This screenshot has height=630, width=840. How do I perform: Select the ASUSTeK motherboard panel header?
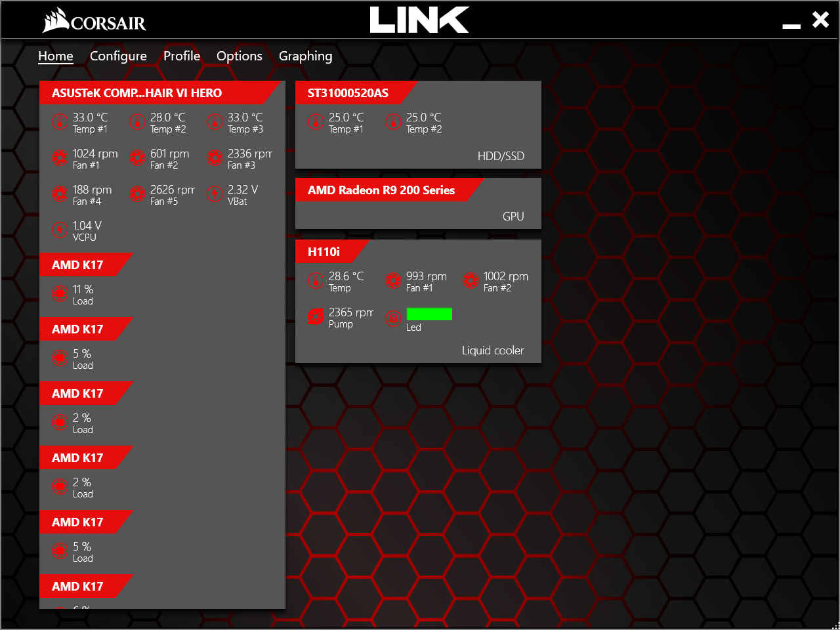tap(137, 93)
